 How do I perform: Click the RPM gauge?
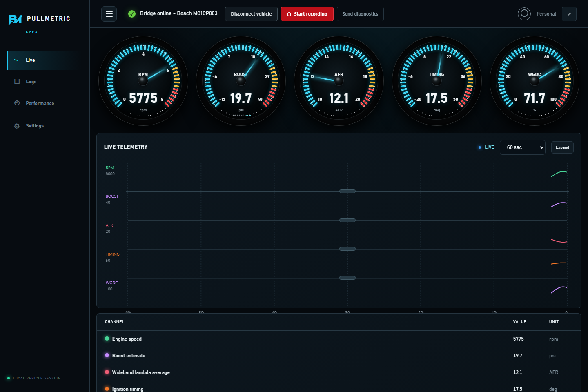tap(143, 81)
